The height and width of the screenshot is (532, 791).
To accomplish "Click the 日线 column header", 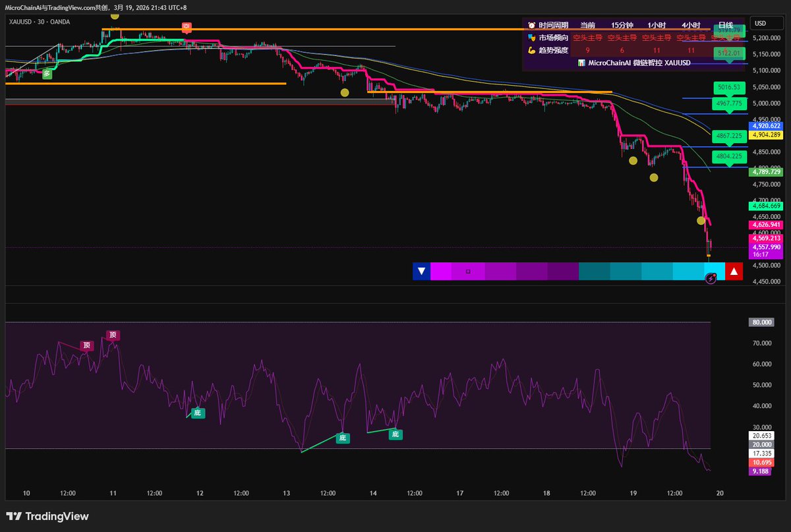I will click(x=725, y=25).
